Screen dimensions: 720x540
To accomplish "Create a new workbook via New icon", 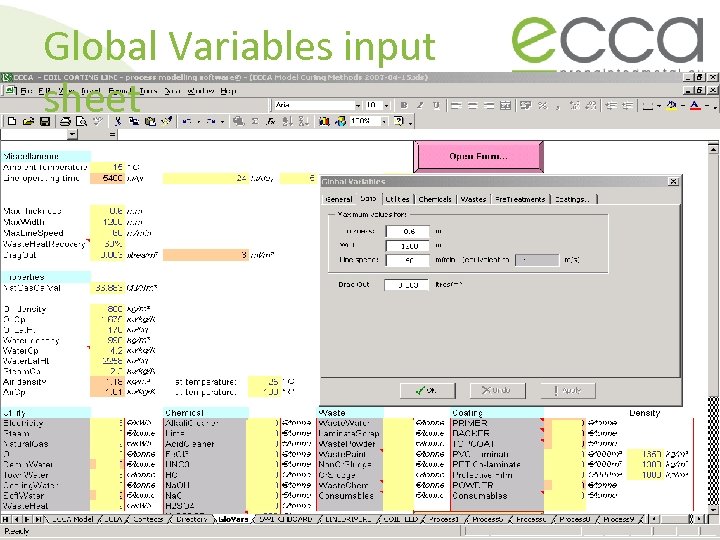I will click(x=12, y=121).
